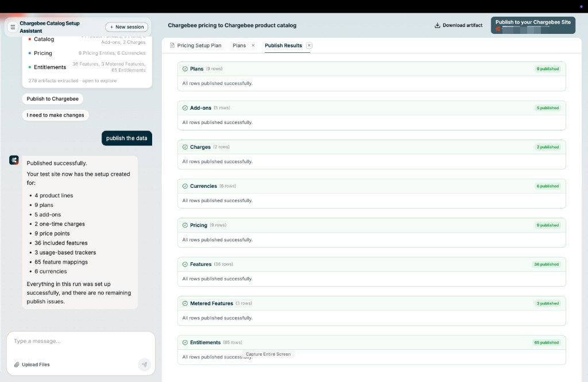Click the '9 published' badge on Pricing

pyautogui.click(x=547, y=225)
